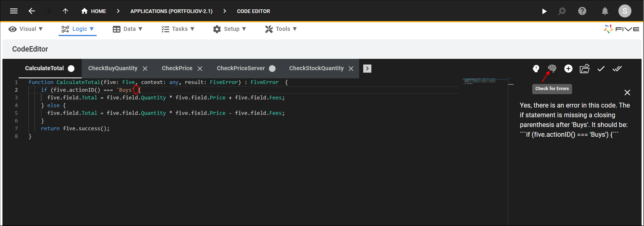The height and width of the screenshot is (226, 644).
Task: Go up one level with up arrow
Action: [65, 11]
